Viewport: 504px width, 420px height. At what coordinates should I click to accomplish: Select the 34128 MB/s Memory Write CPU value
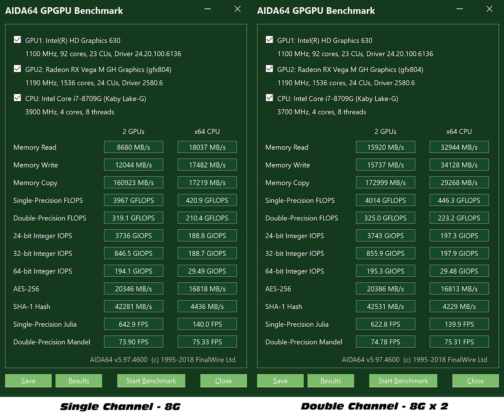[459, 165]
